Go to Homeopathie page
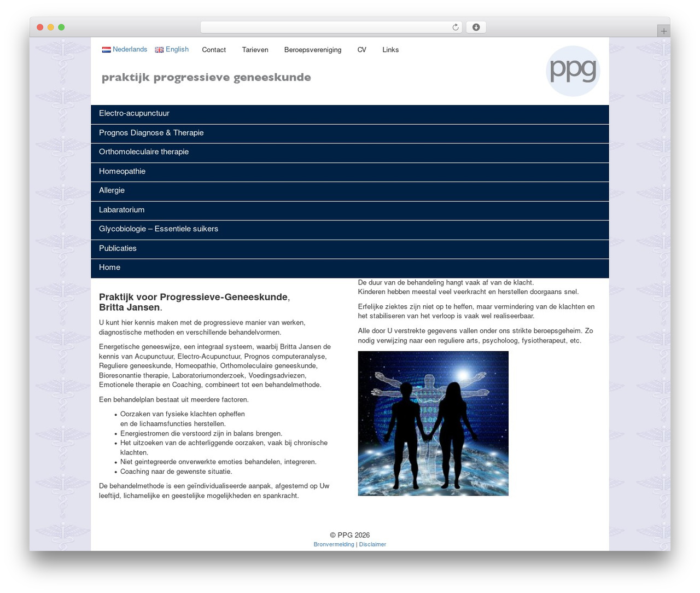Screen dimensions: 700x593 (350, 172)
